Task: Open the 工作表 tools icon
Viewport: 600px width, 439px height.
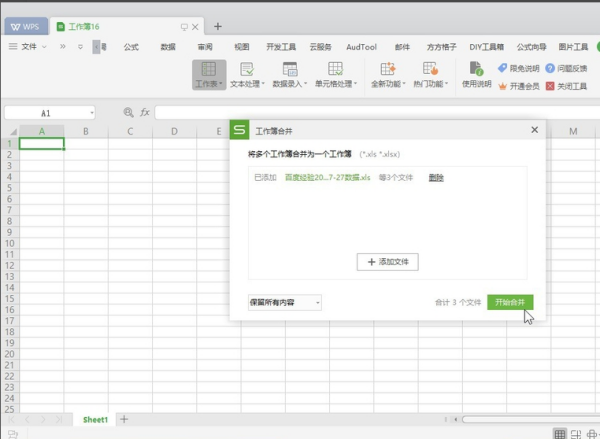Action: click(208, 70)
